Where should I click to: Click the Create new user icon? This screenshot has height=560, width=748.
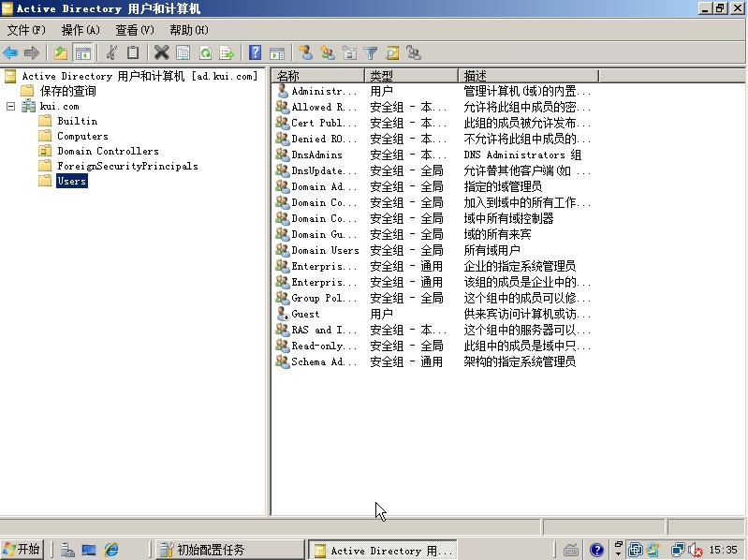[305, 53]
